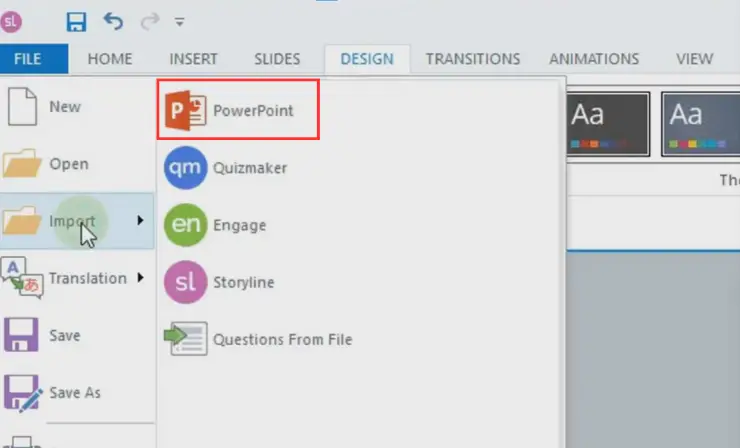Click the pink Storyline sl import icon
The image size is (740, 448).
coord(185,282)
